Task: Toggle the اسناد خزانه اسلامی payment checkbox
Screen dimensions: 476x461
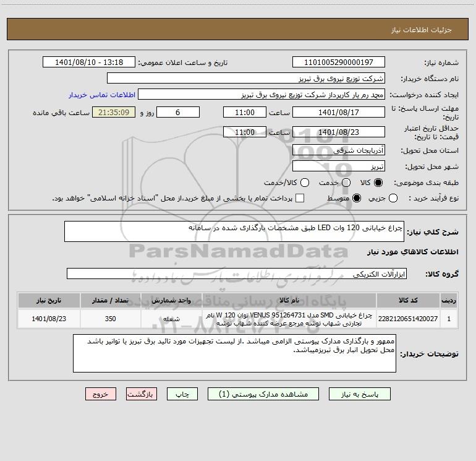Action: point(300,198)
